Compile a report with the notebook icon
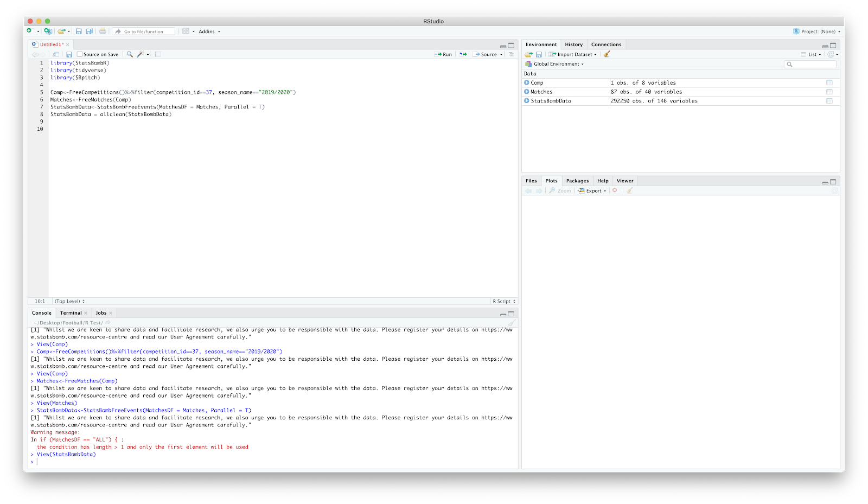Viewport: 868px width, 504px height. [158, 54]
